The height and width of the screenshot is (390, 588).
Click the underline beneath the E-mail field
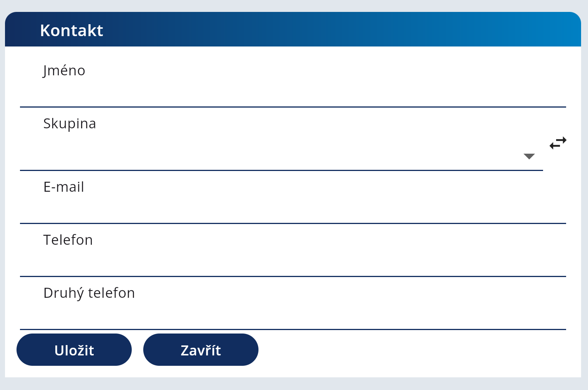pyautogui.click(x=293, y=223)
